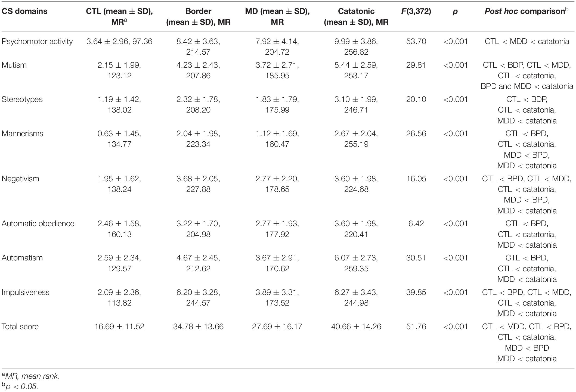Click the CTL total score 16.69 ± 11.52
The image size is (576, 392).
click(119, 327)
